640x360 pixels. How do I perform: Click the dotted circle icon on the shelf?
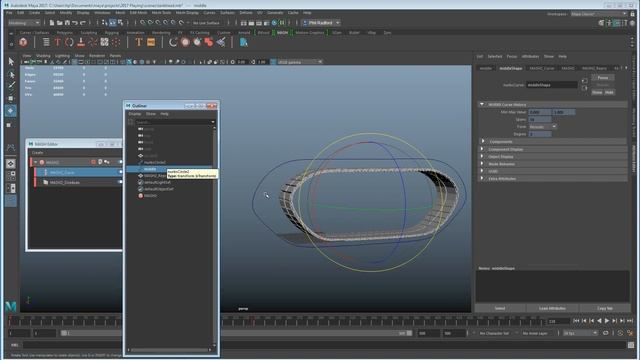point(116,42)
